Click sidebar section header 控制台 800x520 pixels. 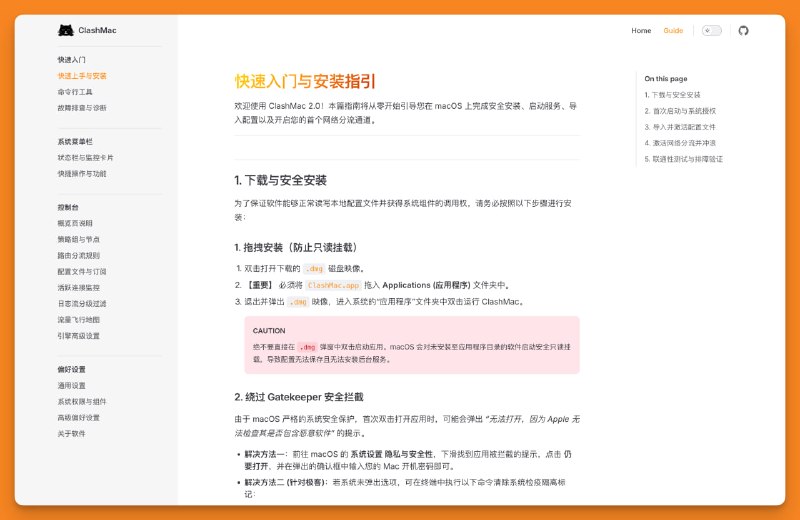(x=67, y=207)
